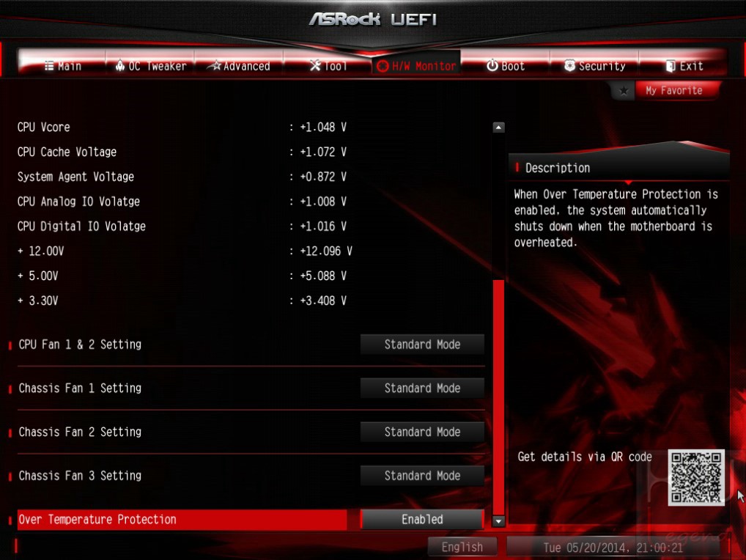Click the Exit tab
The width and height of the screenshot is (746, 560).
pyautogui.click(x=684, y=66)
